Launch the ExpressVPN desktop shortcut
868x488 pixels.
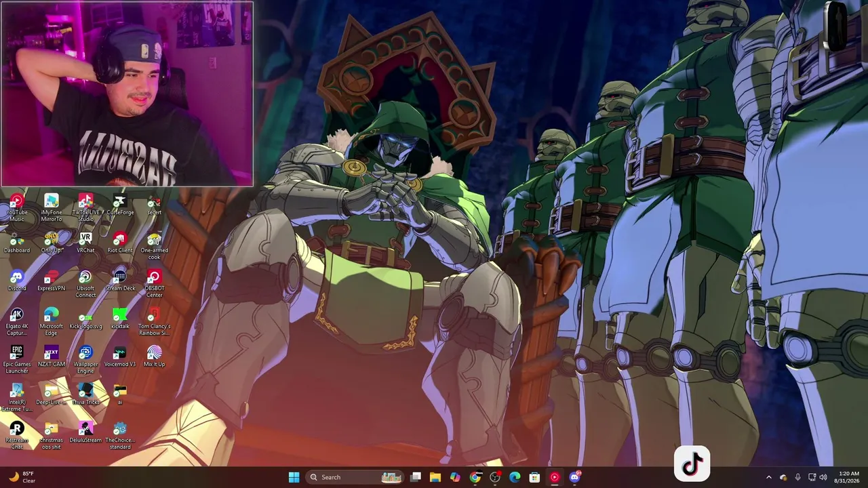tap(51, 281)
